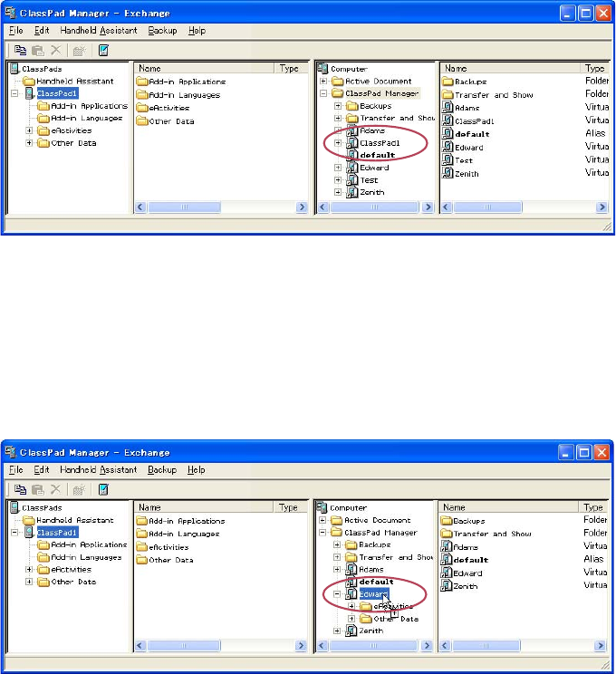Image resolution: width=616 pixels, height=674 pixels.
Task: Click Transfer and Show folder icon in bottom window right list
Action: click(447, 534)
